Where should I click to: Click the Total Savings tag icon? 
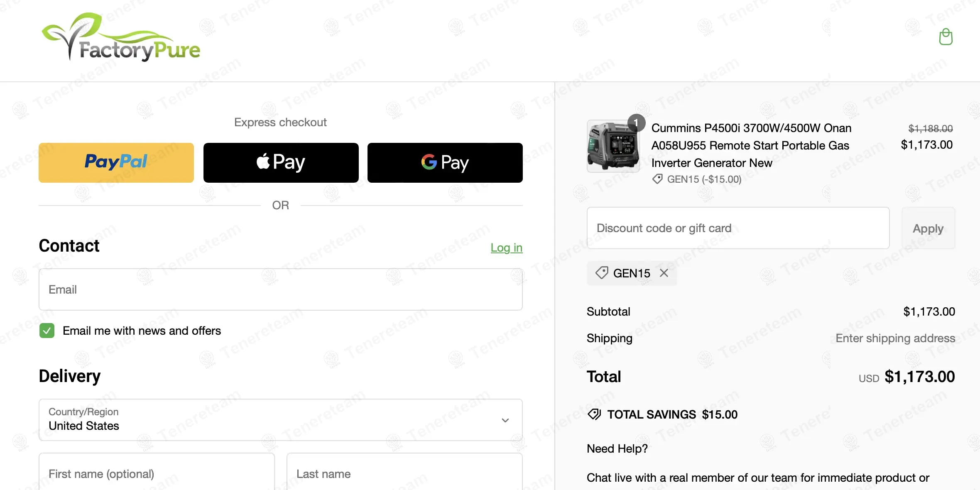click(x=594, y=414)
